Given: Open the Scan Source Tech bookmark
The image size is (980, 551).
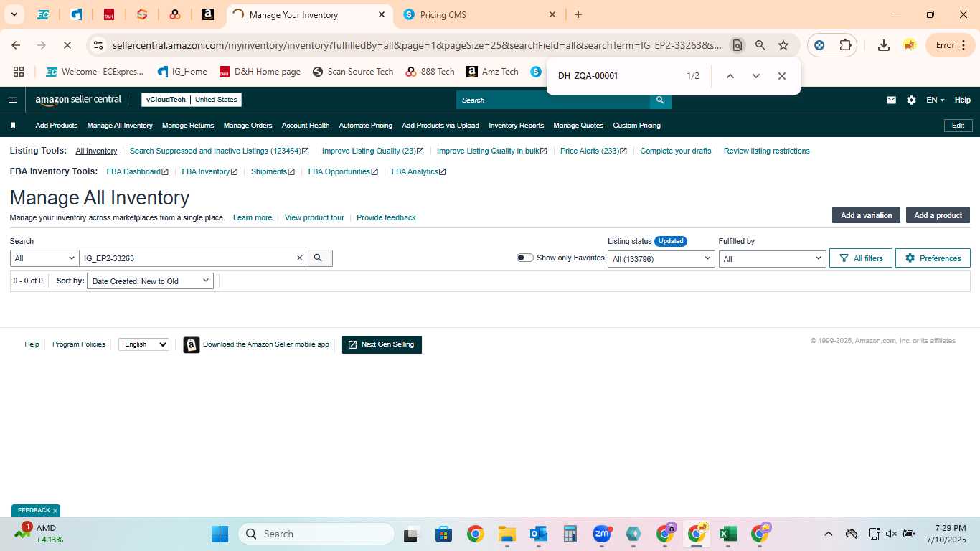Looking at the screenshot, I should pos(353,72).
